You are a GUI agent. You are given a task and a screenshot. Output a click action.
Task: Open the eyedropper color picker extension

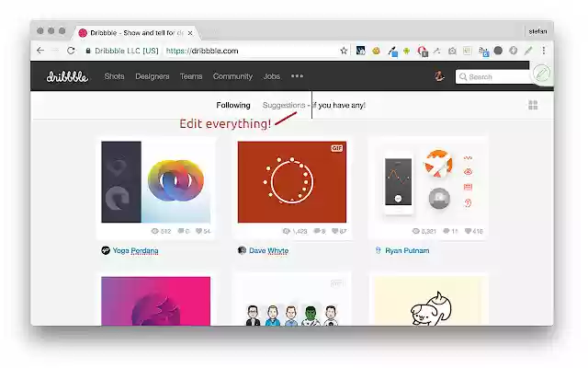tap(392, 52)
